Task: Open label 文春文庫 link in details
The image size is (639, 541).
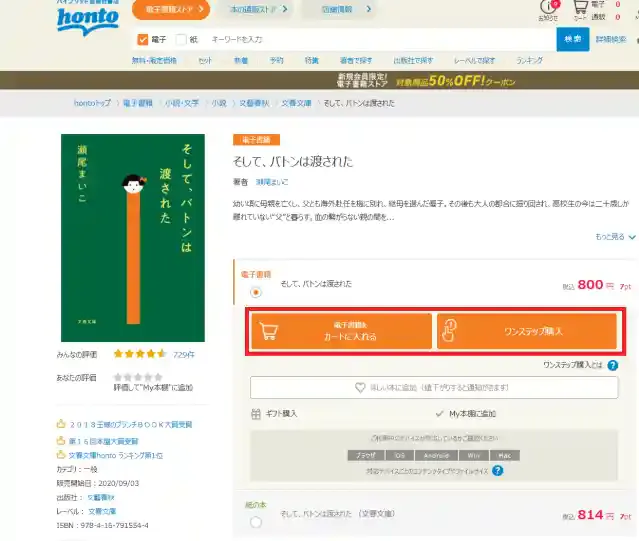Action: [x=102, y=511]
